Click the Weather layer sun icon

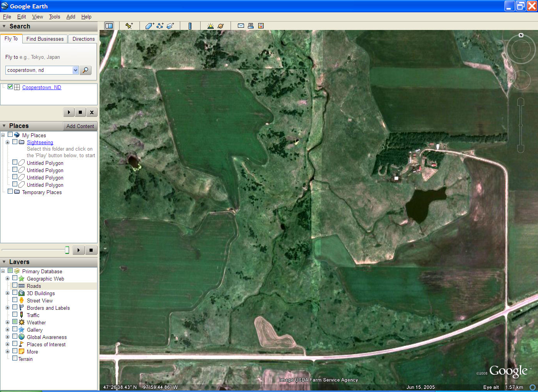pyautogui.click(x=22, y=322)
